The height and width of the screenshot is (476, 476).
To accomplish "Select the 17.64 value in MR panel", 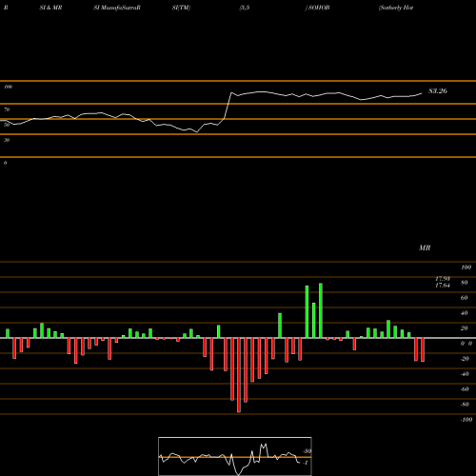I will (x=443, y=286).
